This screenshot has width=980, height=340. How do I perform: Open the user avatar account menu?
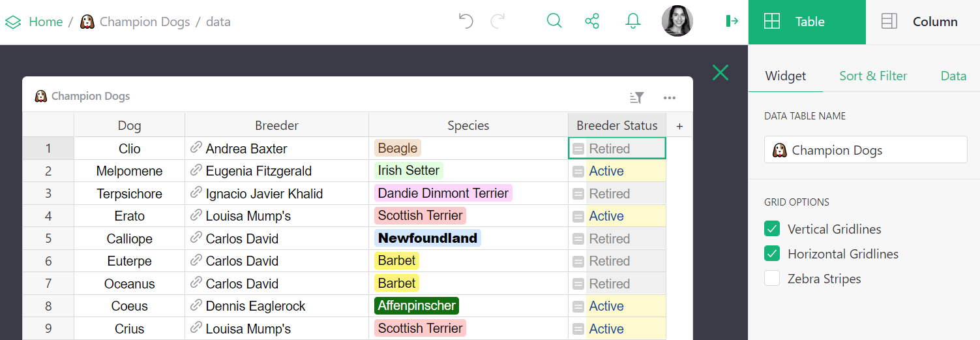click(x=677, y=22)
